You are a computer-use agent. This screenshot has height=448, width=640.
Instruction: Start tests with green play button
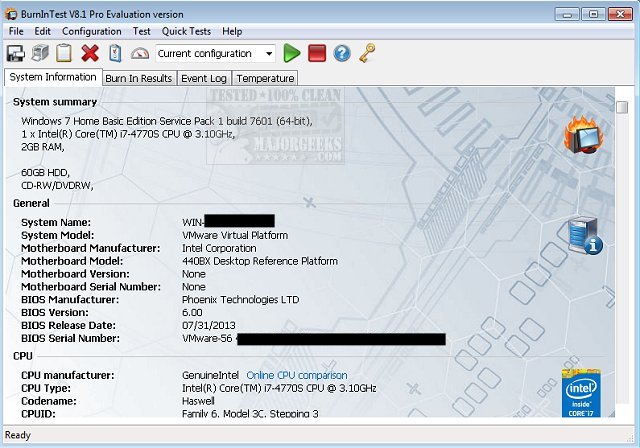pos(292,53)
